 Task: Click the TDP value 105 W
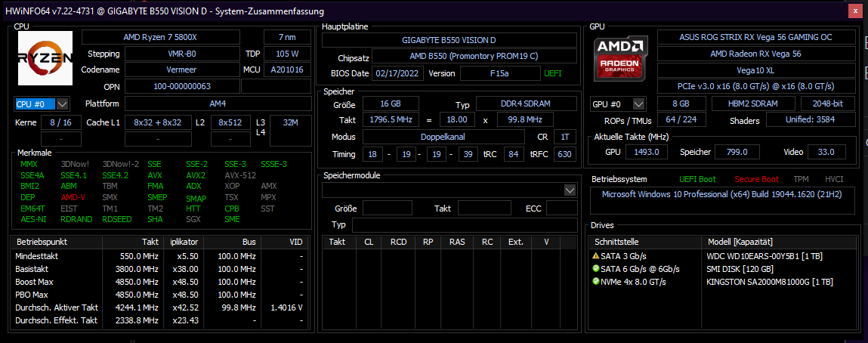287,54
